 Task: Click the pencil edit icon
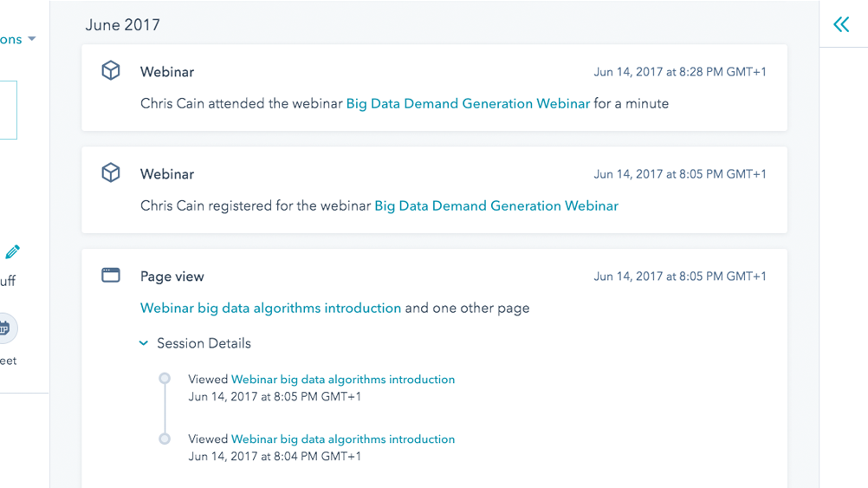pos(12,252)
